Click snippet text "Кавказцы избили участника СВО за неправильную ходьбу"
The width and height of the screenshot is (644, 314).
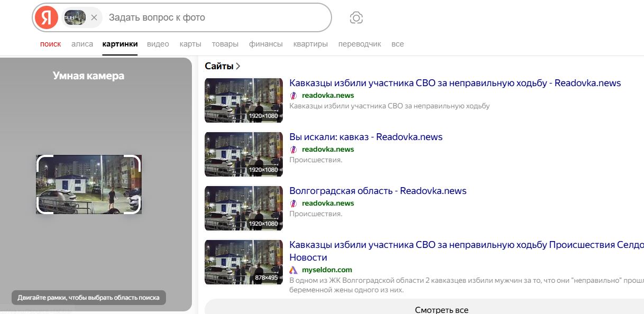click(x=390, y=106)
